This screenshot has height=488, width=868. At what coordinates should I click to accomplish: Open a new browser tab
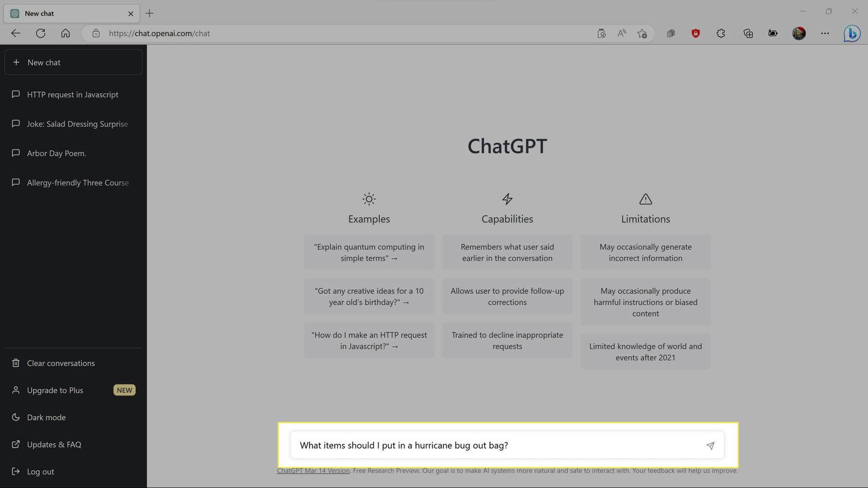[x=149, y=13]
